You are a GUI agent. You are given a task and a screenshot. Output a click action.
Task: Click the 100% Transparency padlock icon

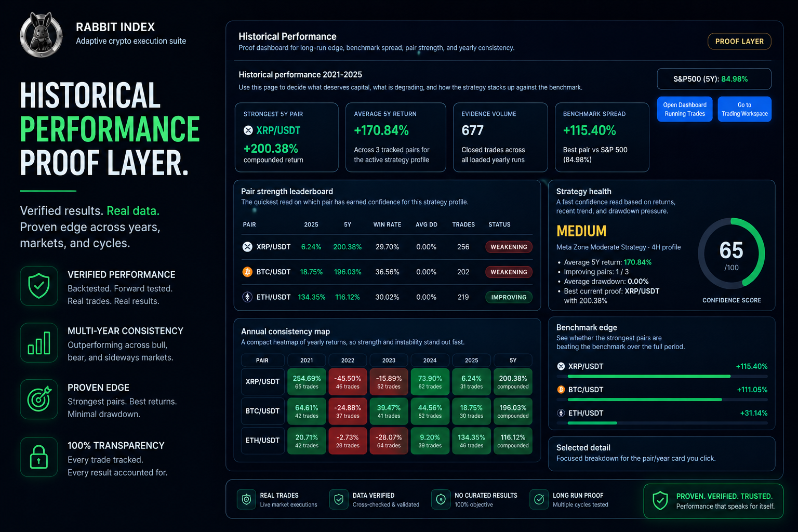coord(39,457)
